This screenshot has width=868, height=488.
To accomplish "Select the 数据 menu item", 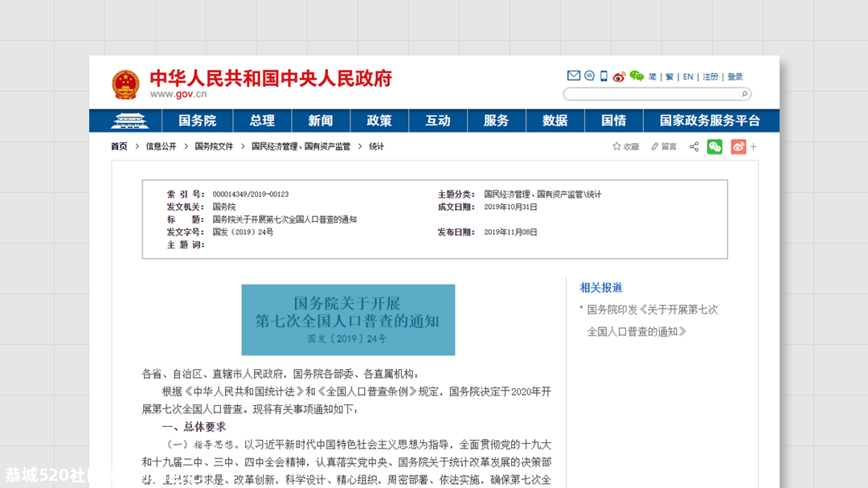I will (555, 121).
